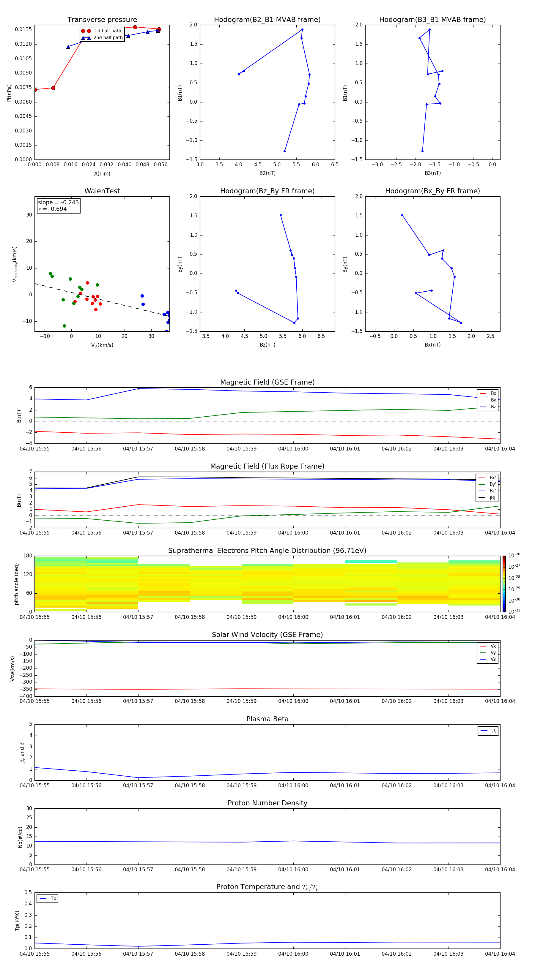Click the 'A(T·m)' x-axis label

click(102, 173)
